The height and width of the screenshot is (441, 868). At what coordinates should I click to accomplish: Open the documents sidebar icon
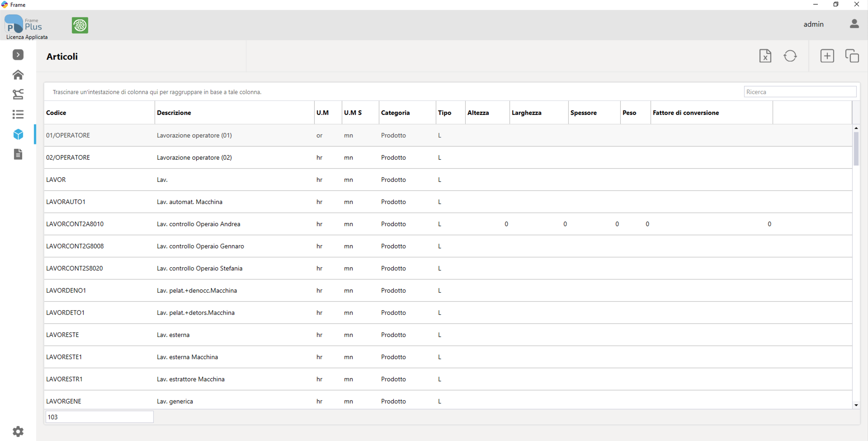pos(18,154)
